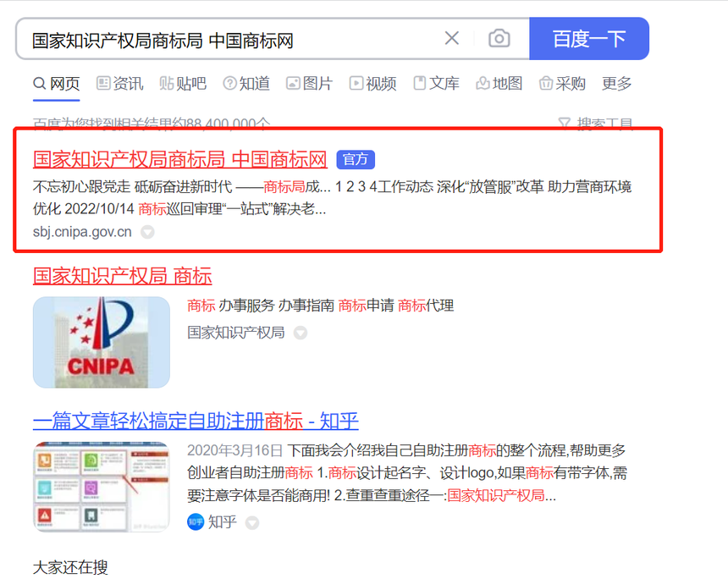Image resolution: width=728 pixels, height=579 pixels.
Task: Open the 一篇文章轻松搞定自助注册商标 - 知乎 link
Action: [x=196, y=421]
